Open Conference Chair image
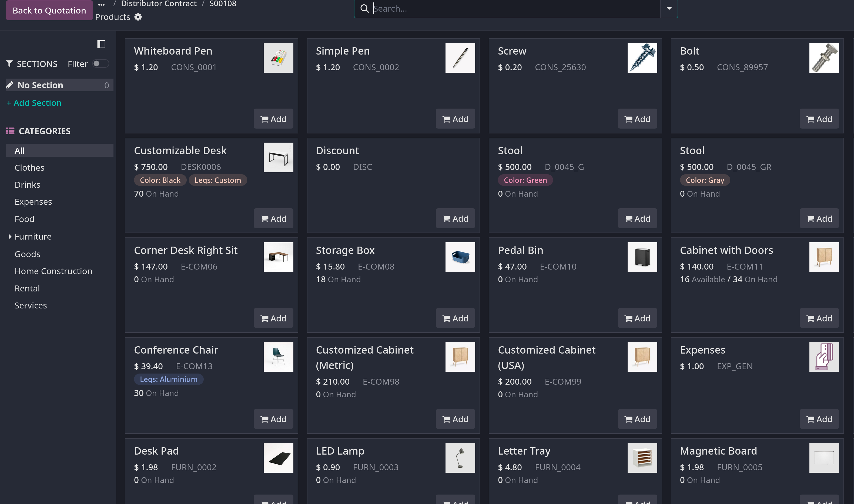The image size is (854, 504). pyautogui.click(x=278, y=357)
